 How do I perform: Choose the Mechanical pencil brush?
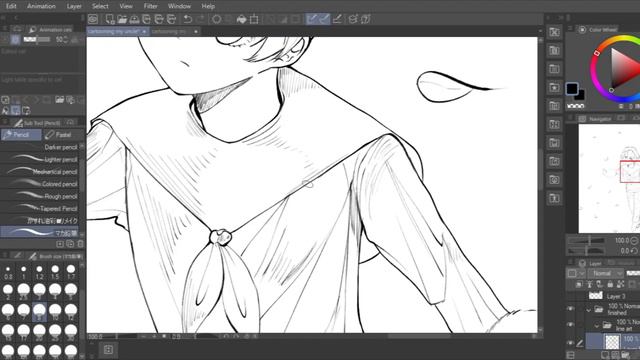tap(40, 171)
